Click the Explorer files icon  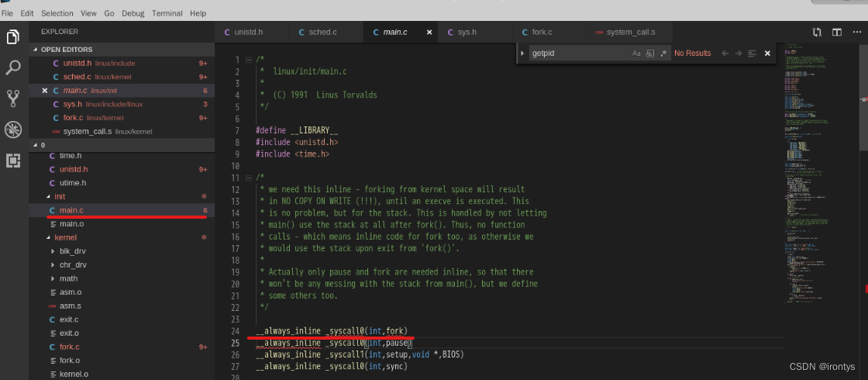click(x=13, y=36)
